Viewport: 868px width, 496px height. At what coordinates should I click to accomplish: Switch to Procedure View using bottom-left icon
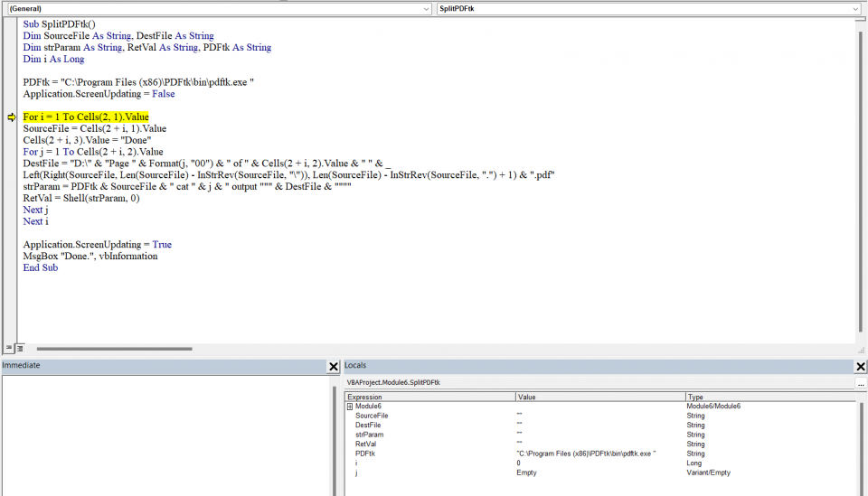[x=8, y=348]
